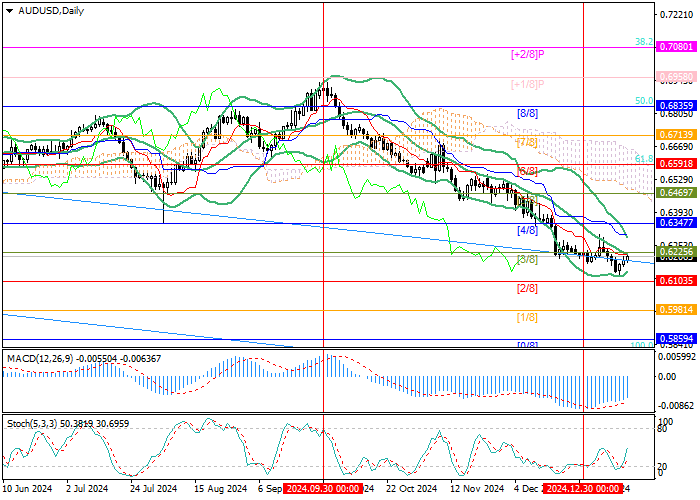
Task: Click the red 0.61035 price tag
Action: 676,281
